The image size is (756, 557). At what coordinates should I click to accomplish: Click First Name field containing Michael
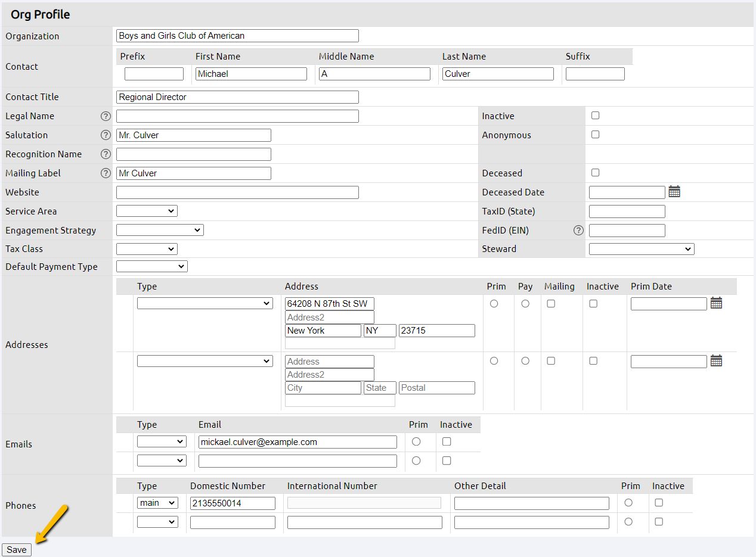point(251,74)
